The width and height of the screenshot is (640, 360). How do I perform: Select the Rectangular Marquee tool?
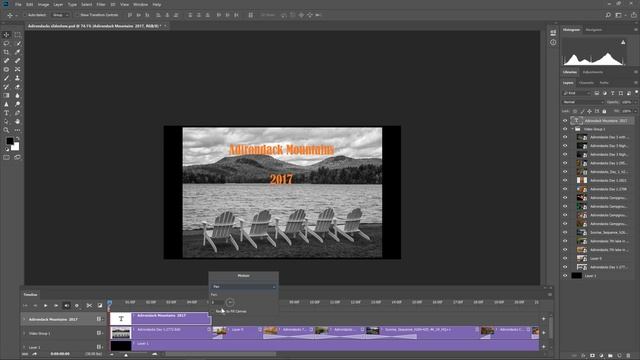click(x=18, y=35)
